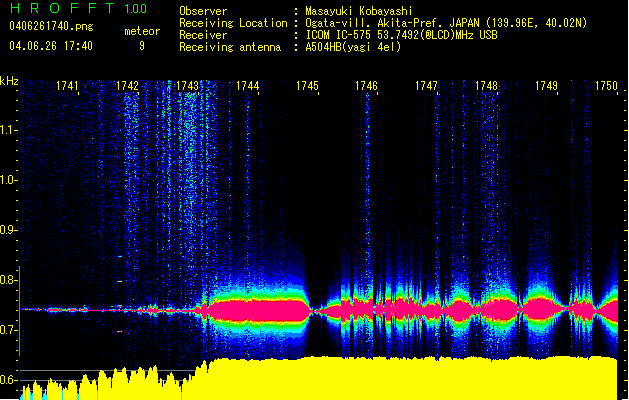Click the A504HB(yagi 4el) antenna text

pos(353,47)
